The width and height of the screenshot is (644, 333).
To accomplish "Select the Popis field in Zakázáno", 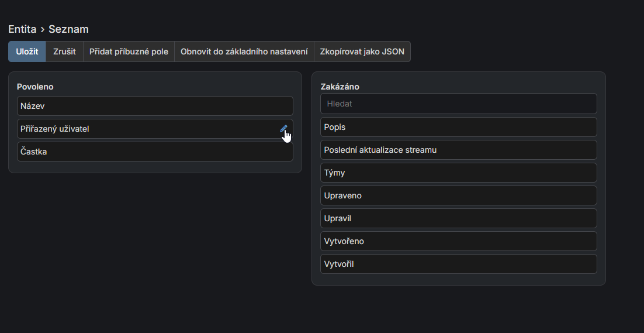I will click(x=458, y=127).
